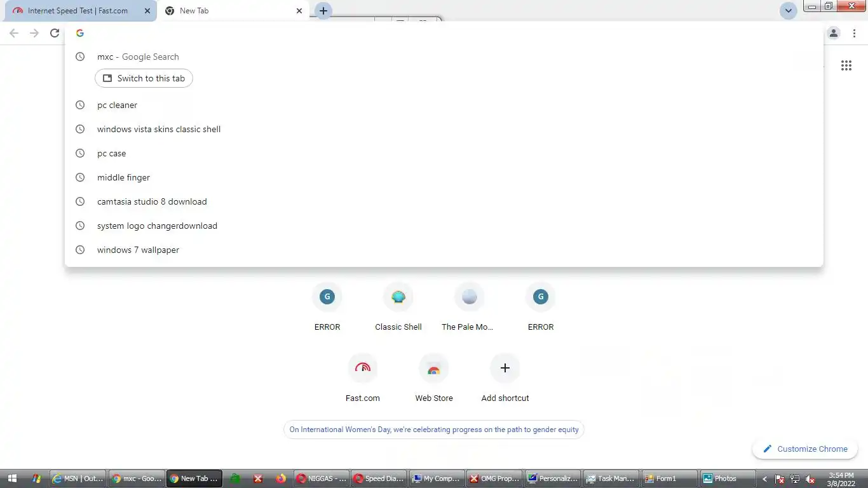The height and width of the screenshot is (488, 868).
Task: Click the Google logo in the address bar
Action: click(x=80, y=33)
